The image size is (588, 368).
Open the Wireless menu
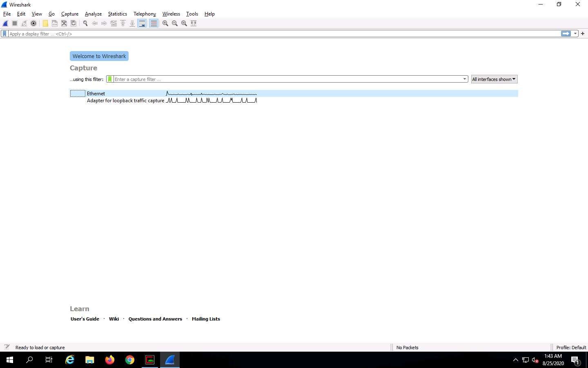coord(171,14)
